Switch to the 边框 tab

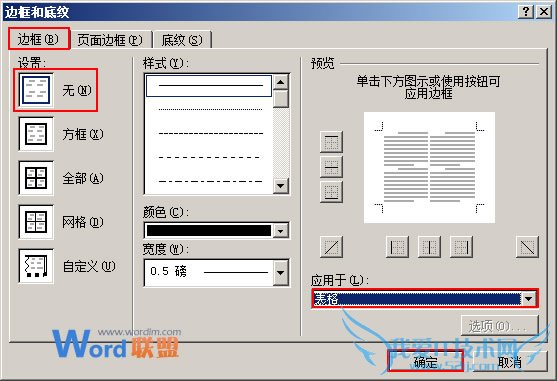click(x=38, y=39)
